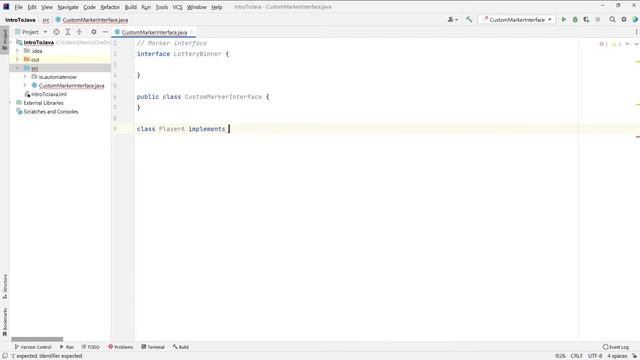Open the Edit menu
This screenshot has height=360, width=640.
click(32, 7)
